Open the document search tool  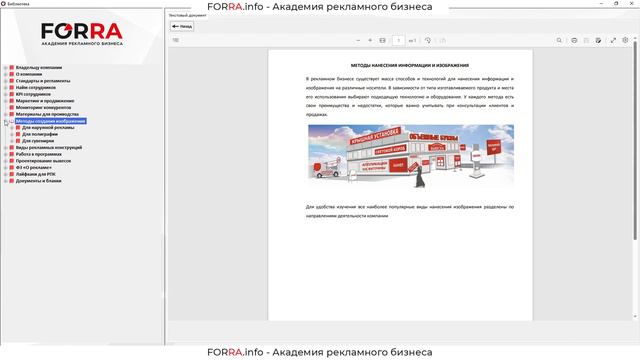559,40
